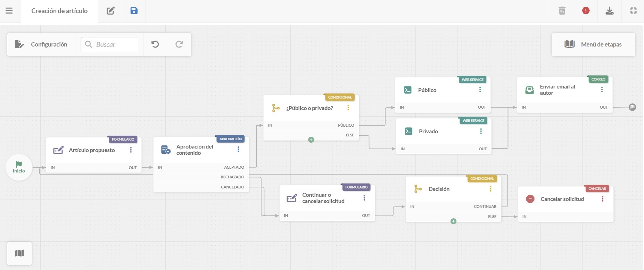Open options menu of Cancelar solicitud node
Screen dimensions: 644x270
pyautogui.click(x=603, y=199)
